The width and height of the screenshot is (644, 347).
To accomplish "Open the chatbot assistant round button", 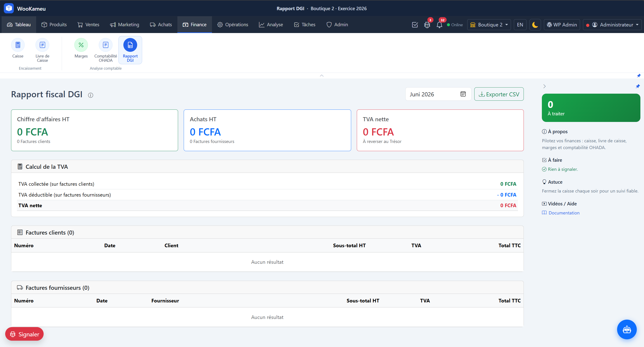I will coord(627,330).
